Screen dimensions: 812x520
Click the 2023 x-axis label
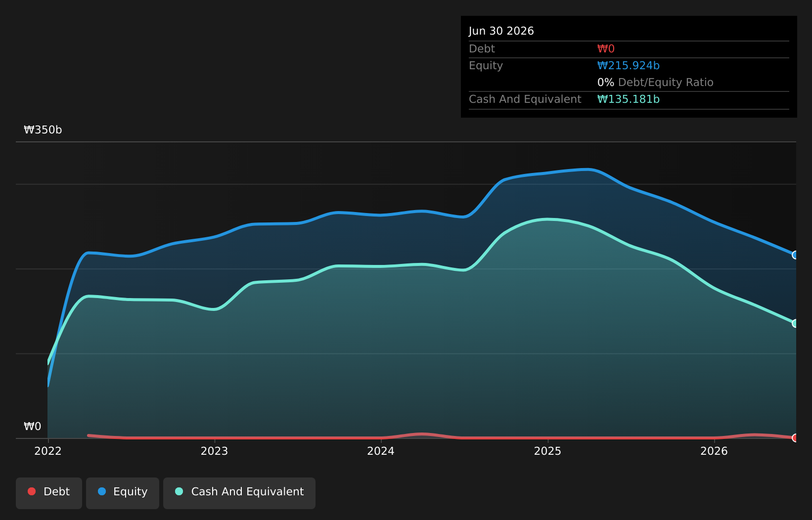click(x=214, y=451)
